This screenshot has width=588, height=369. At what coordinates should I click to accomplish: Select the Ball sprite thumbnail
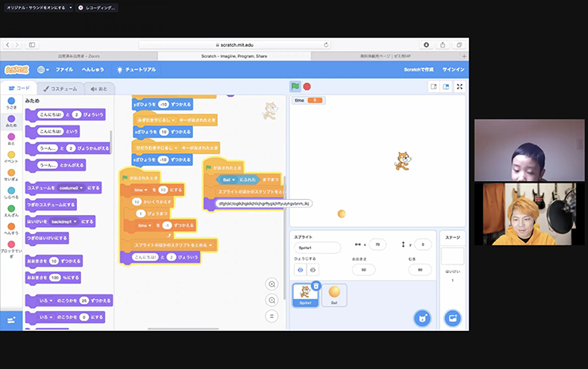(x=333, y=294)
